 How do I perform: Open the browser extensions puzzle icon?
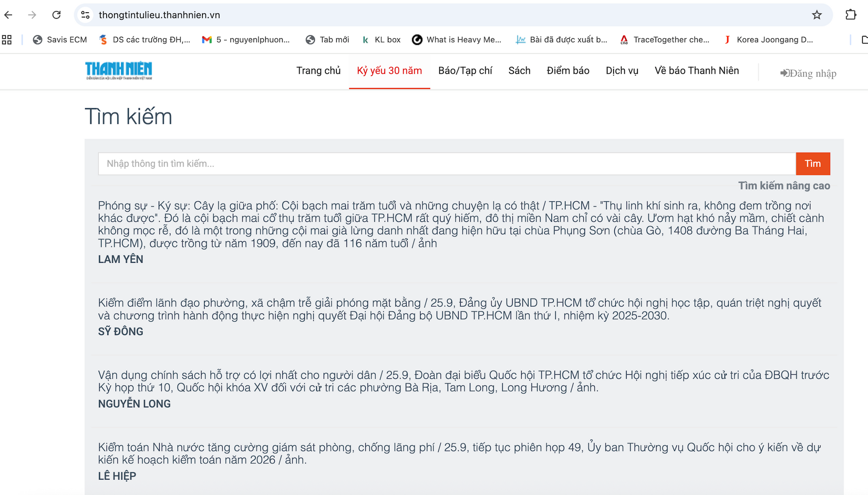pyautogui.click(x=850, y=15)
